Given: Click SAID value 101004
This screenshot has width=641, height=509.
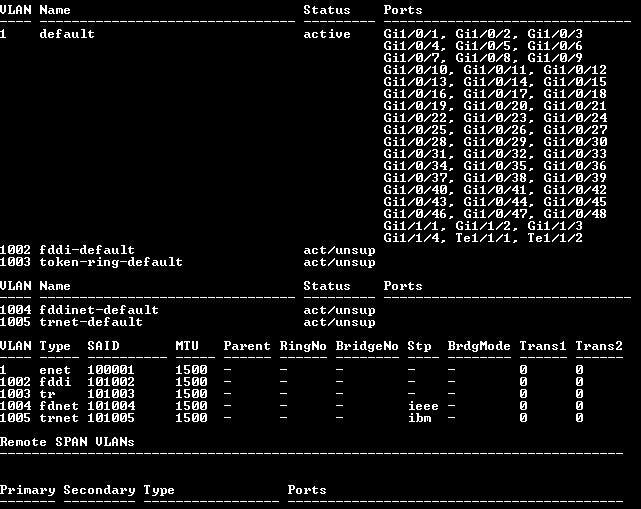Looking at the screenshot, I should pyautogui.click(x=111, y=406).
